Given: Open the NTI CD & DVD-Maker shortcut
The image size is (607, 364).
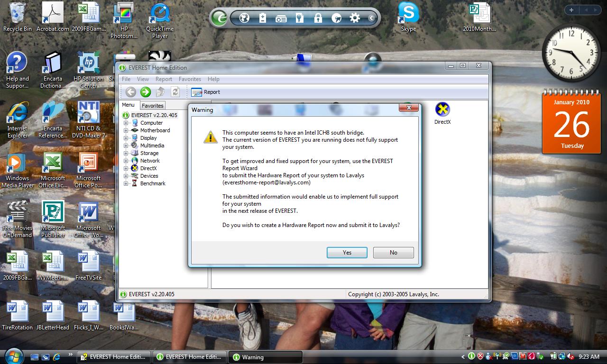Looking at the screenshot, I should pyautogui.click(x=88, y=120).
